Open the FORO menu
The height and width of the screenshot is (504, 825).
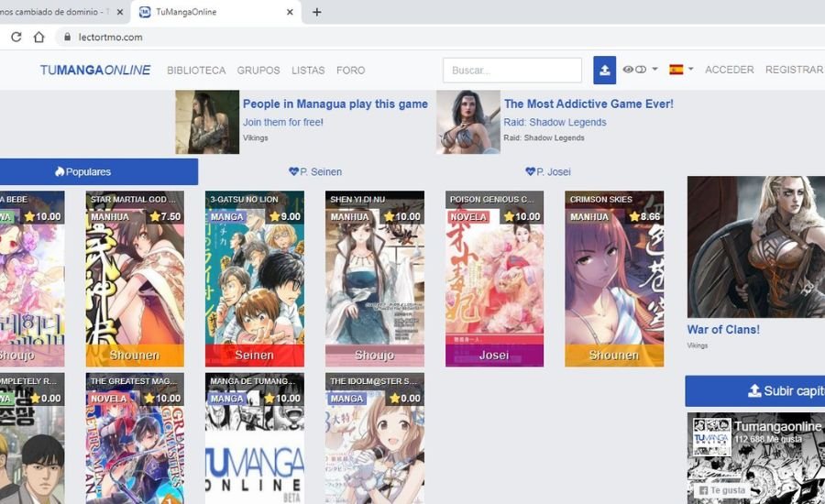click(351, 70)
